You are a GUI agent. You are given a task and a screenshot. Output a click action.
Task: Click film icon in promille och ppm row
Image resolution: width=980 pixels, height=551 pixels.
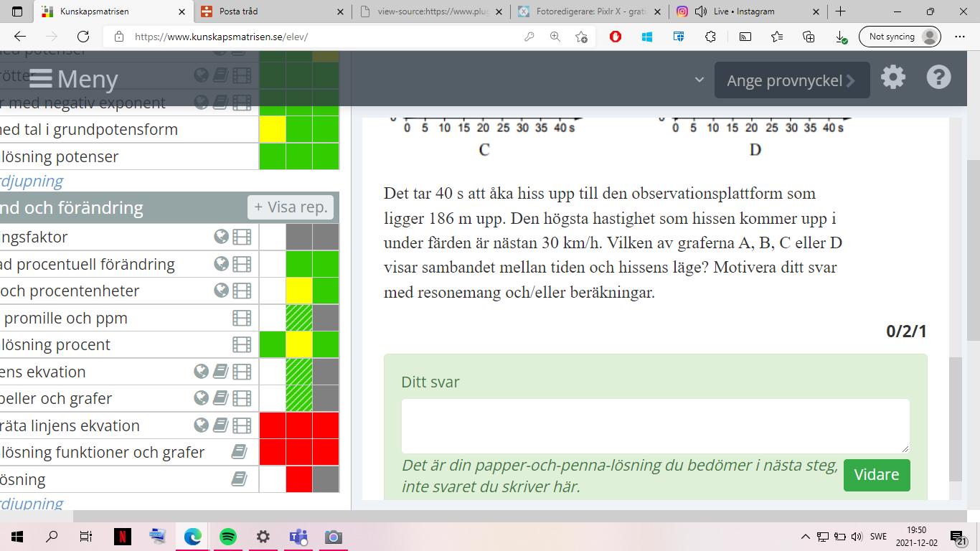(242, 318)
